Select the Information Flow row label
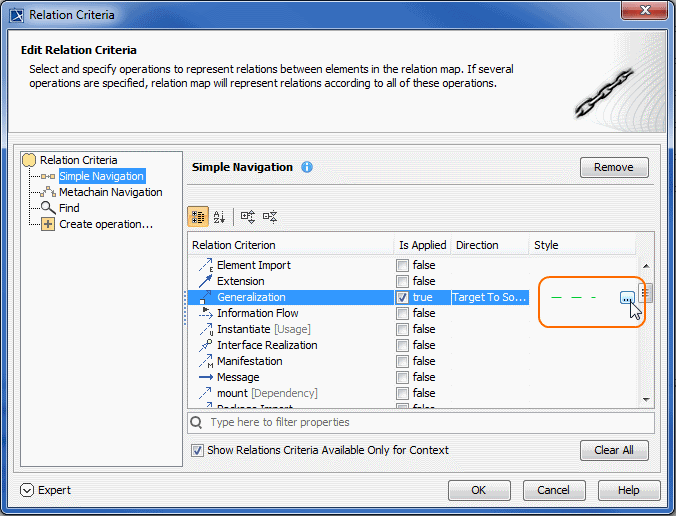676x516 pixels. click(258, 313)
